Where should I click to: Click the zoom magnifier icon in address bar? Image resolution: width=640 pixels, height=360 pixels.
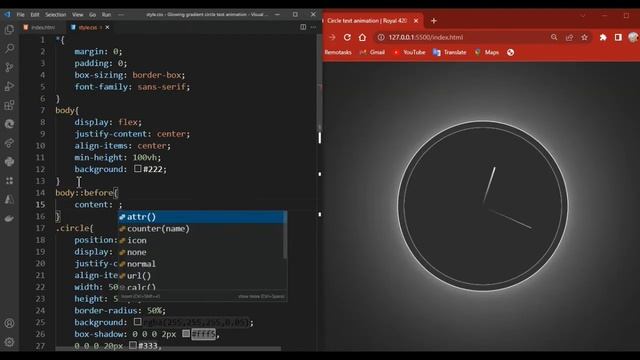pos(554,37)
